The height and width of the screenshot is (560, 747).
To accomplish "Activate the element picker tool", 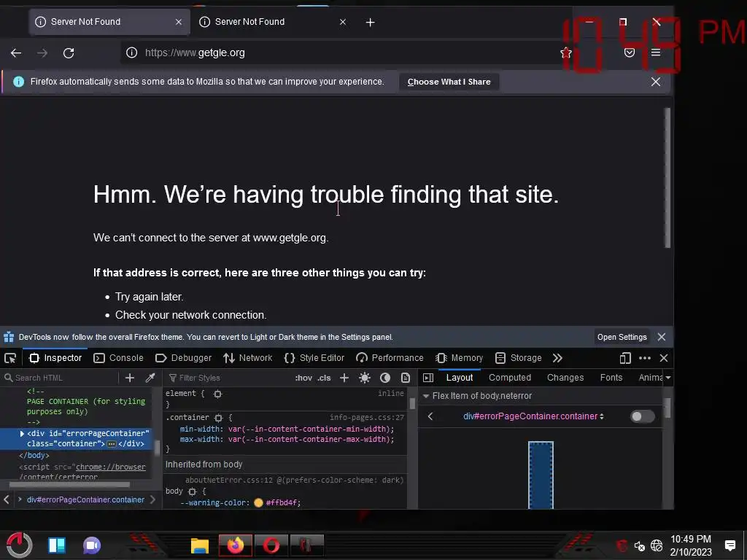I will pyautogui.click(x=10, y=358).
